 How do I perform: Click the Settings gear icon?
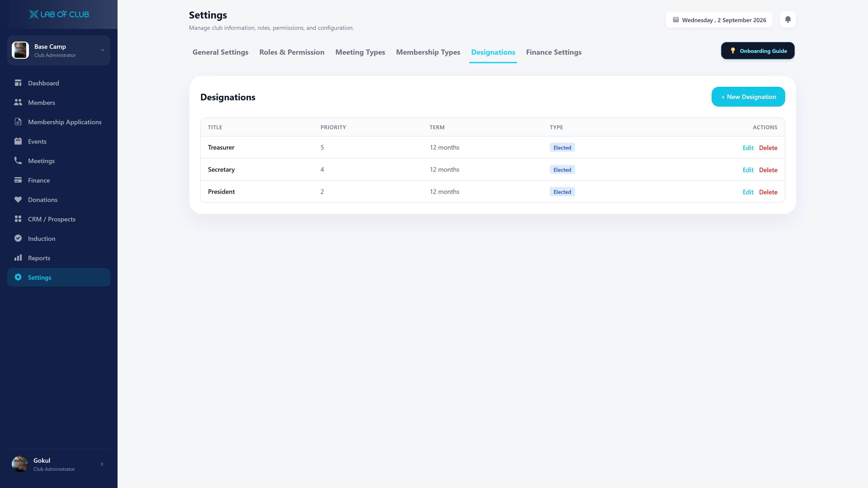[x=18, y=277]
